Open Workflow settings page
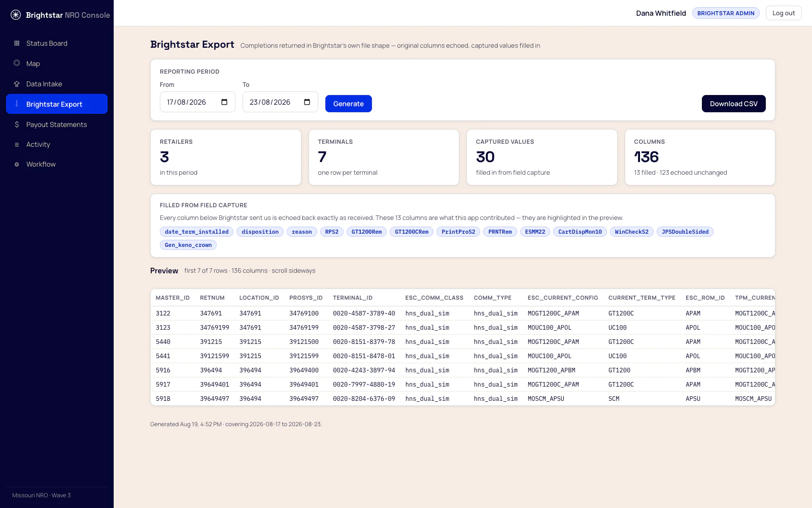The image size is (812, 508). (x=57, y=164)
